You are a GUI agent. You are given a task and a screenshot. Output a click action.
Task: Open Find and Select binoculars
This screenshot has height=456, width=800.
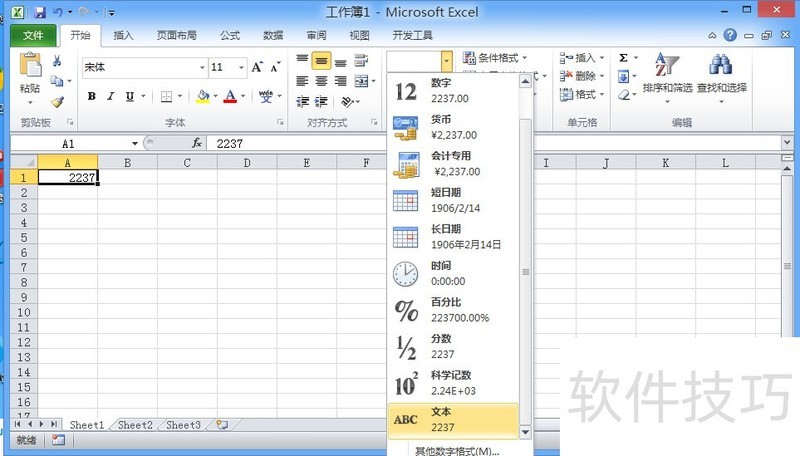click(721, 78)
